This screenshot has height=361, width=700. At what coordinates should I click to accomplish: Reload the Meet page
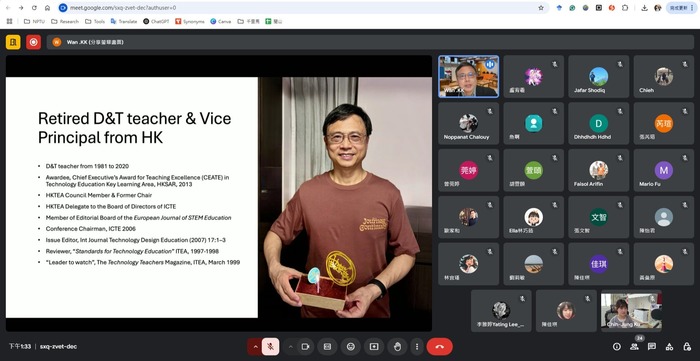(34, 8)
